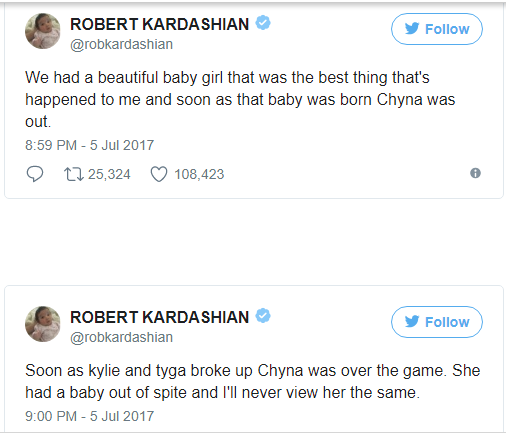The height and width of the screenshot is (433, 506).
Task: Like the first tweet with heart icon
Action: [159, 174]
